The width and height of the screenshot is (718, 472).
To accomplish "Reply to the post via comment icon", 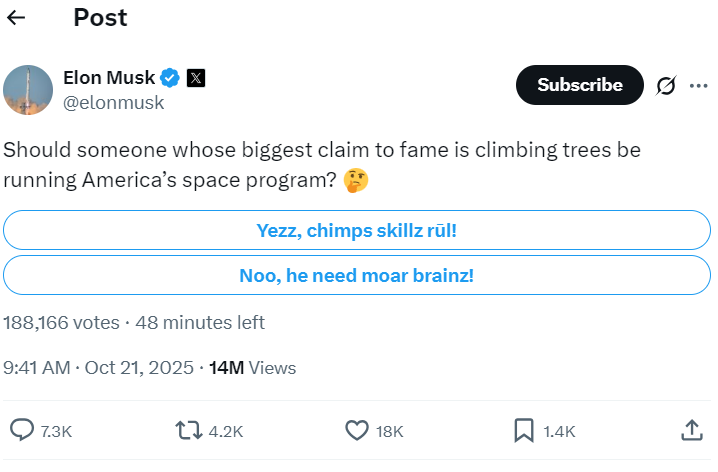I will point(22,431).
